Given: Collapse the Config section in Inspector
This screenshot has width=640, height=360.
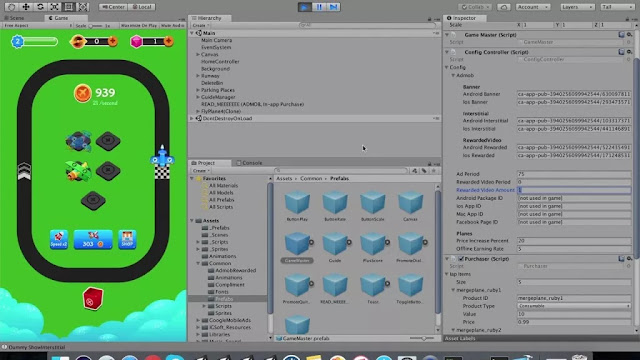Looking at the screenshot, I should [x=447, y=67].
